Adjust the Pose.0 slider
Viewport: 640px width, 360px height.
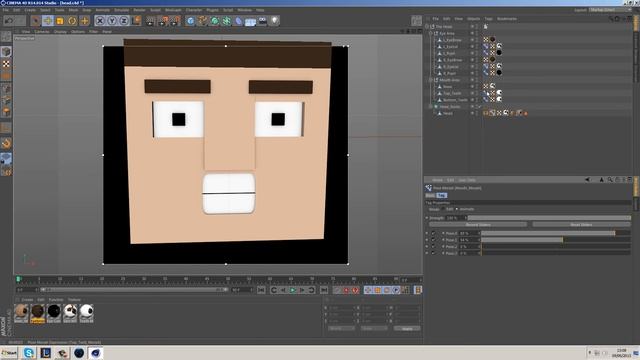tap(556, 233)
